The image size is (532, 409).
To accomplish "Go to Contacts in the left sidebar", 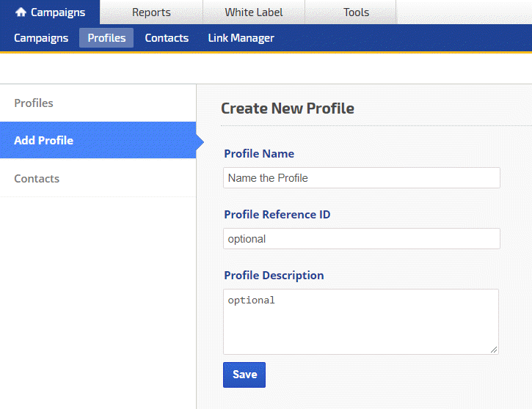I will 37,179.
